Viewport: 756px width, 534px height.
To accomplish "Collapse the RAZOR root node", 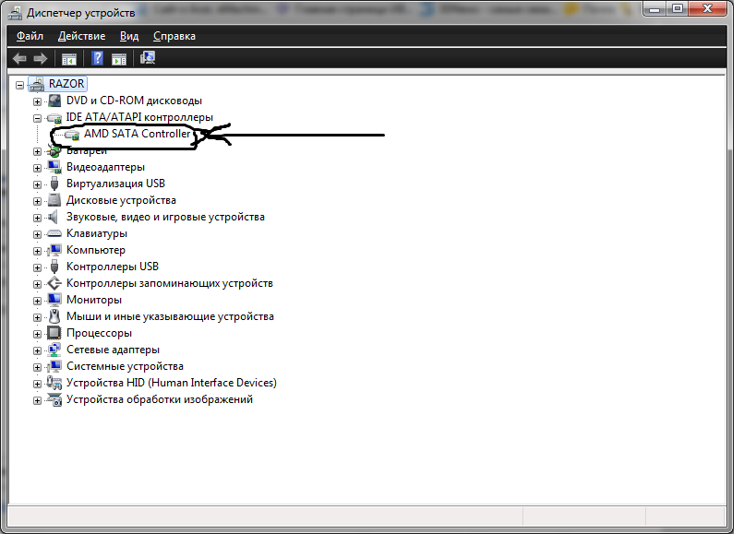I will tap(19, 85).
